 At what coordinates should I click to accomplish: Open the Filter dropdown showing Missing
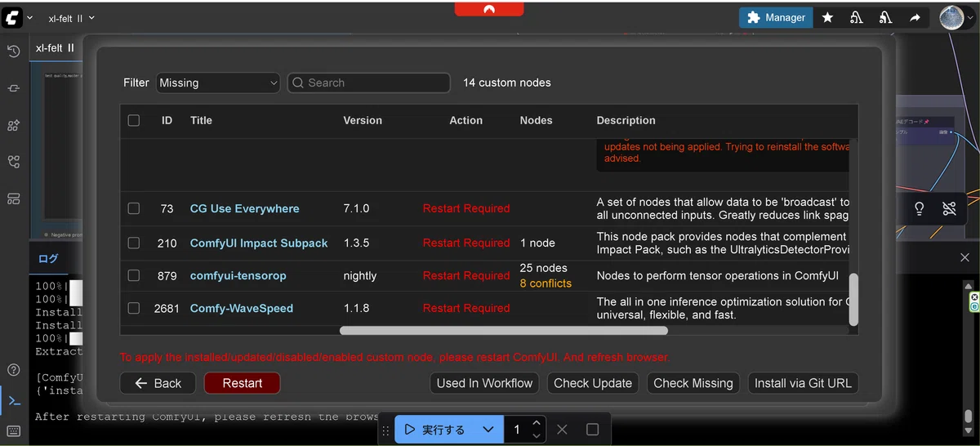point(218,83)
